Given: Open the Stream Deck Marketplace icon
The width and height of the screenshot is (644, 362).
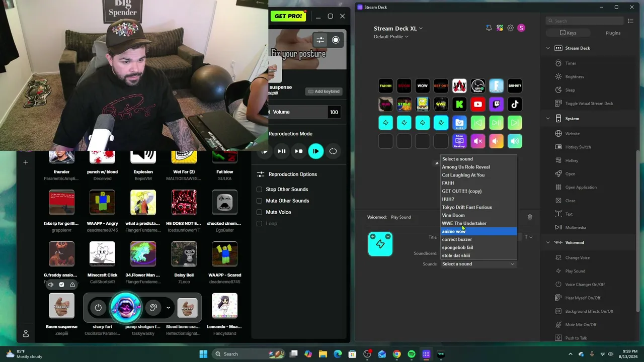Looking at the screenshot, I should [x=500, y=28].
